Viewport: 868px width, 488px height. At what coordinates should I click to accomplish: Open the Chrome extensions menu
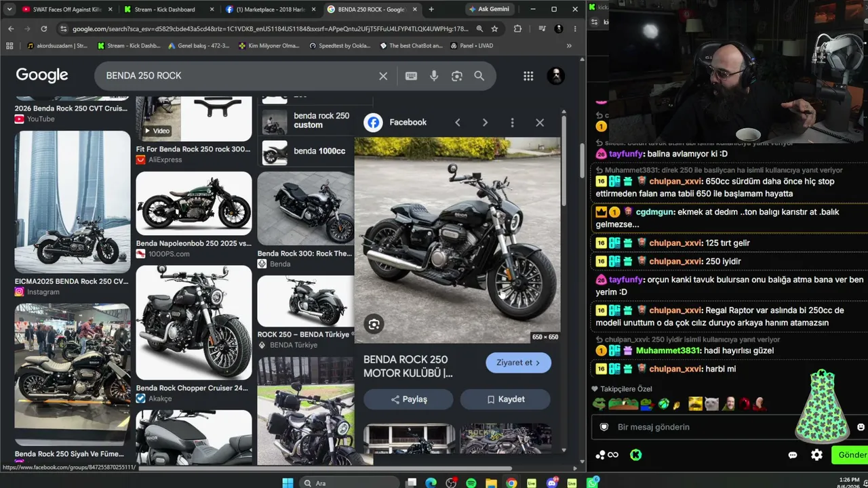pos(518,29)
